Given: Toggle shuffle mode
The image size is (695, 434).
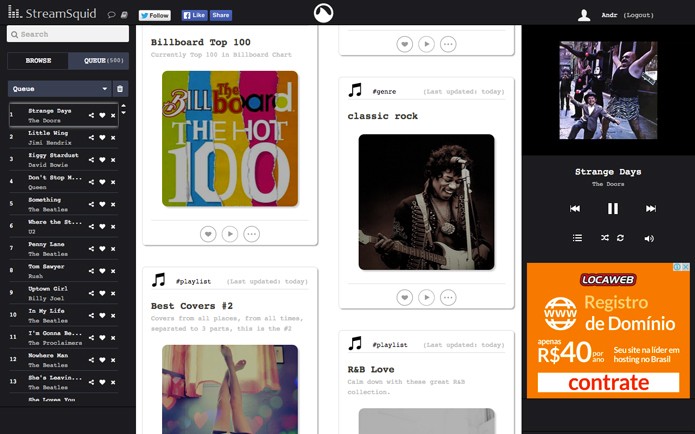Looking at the screenshot, I should pyautogui.click(x=605, y=238).
